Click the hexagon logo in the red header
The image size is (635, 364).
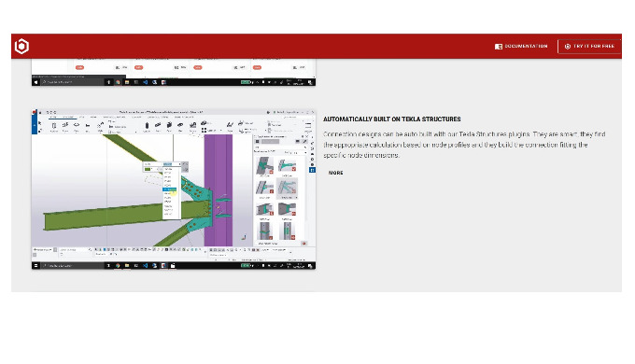(x=21, y=46)
